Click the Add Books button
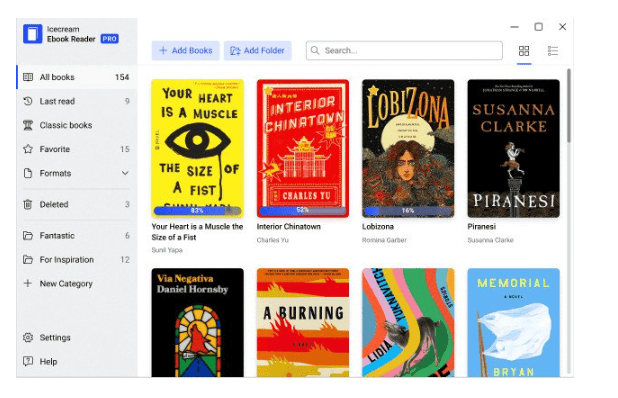This screenshot has height=398, width=618. (185, 50)
